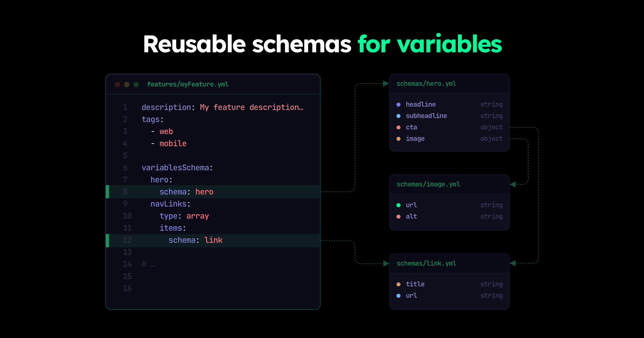
Task: Click the red dot beside cta field
Action: tap(398, 127)
